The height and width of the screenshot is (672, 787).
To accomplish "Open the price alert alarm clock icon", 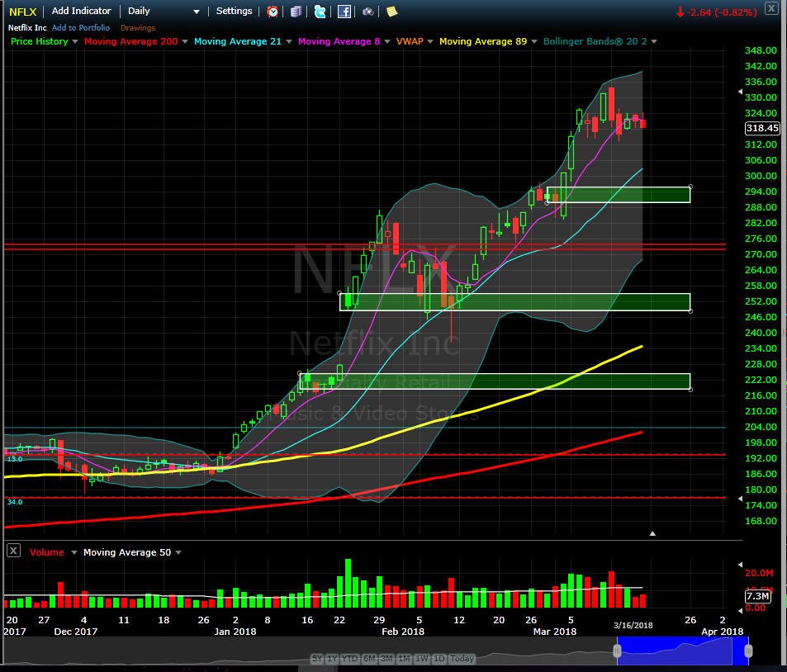I will pyautogui.click(x=273, y=11).
